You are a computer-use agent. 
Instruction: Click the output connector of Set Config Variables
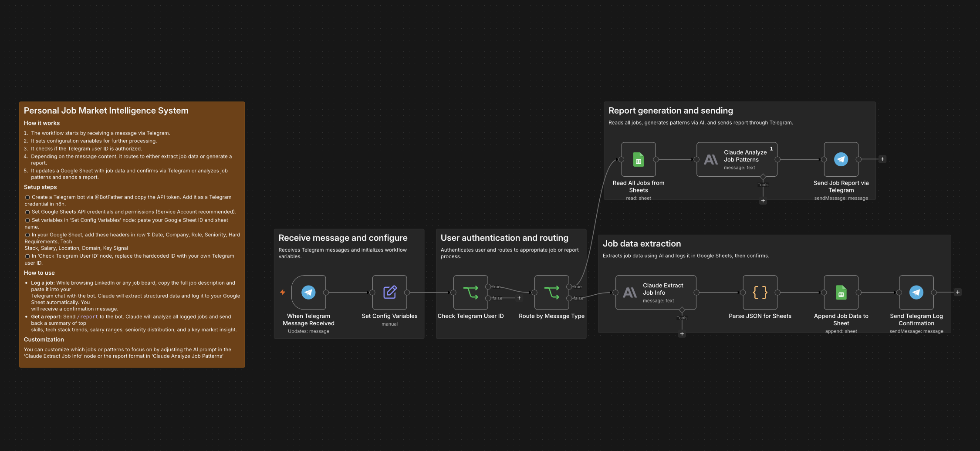click(x=407, y=293)
